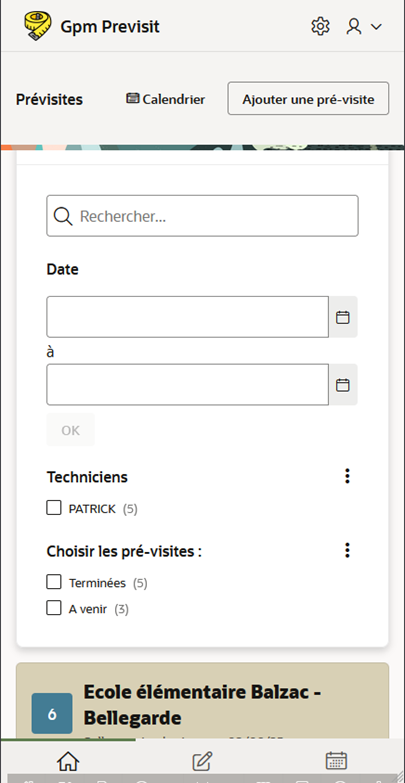Image resolution: width=405 pixels, height=783 pixels.
Task: Open the user account menu icon
Action: coord(354,26)
